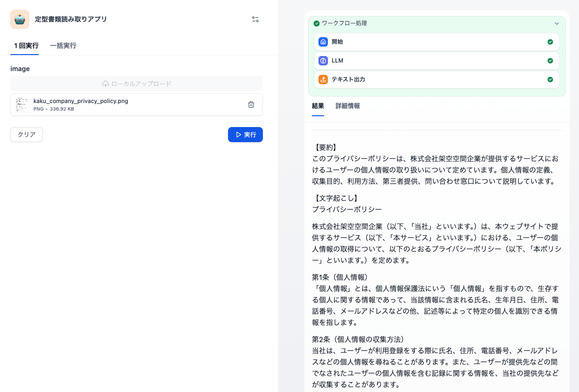Click the テキスト出力 node green checkmark
The width and height of the screenshot is (579, 392).
(550, 80)
